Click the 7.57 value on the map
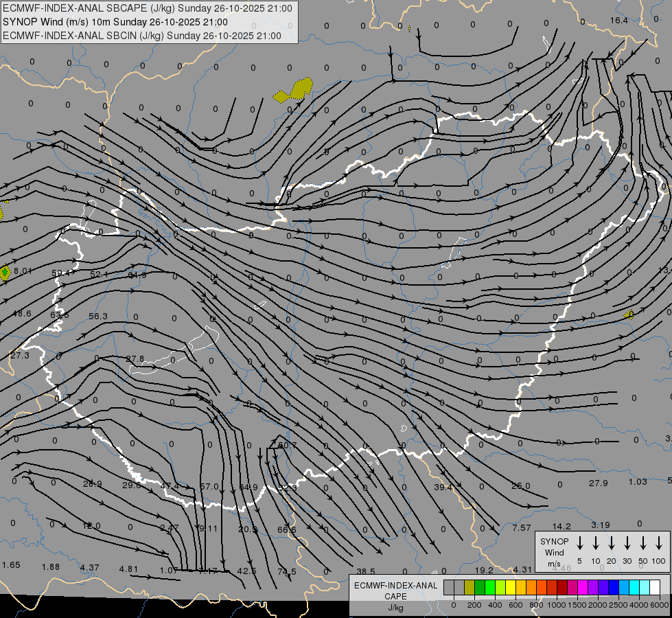Viewport: 672px width, 618px height. (522, 527)
